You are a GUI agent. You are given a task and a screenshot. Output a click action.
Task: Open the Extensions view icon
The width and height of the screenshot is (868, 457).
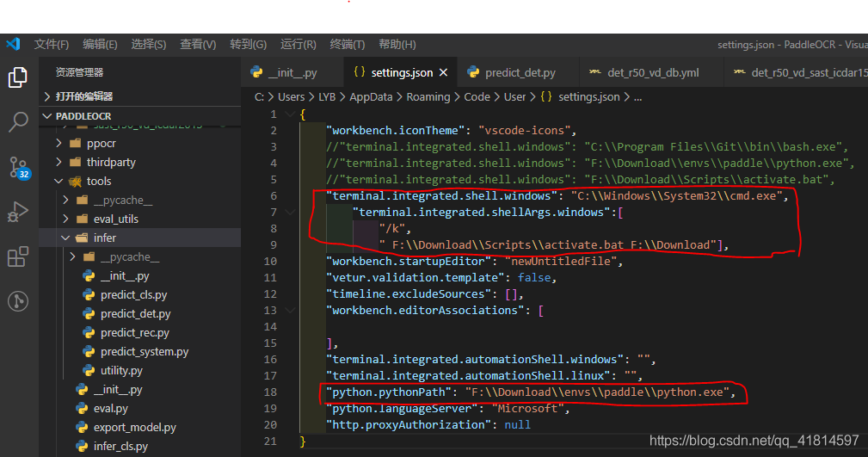coord(17,256)
